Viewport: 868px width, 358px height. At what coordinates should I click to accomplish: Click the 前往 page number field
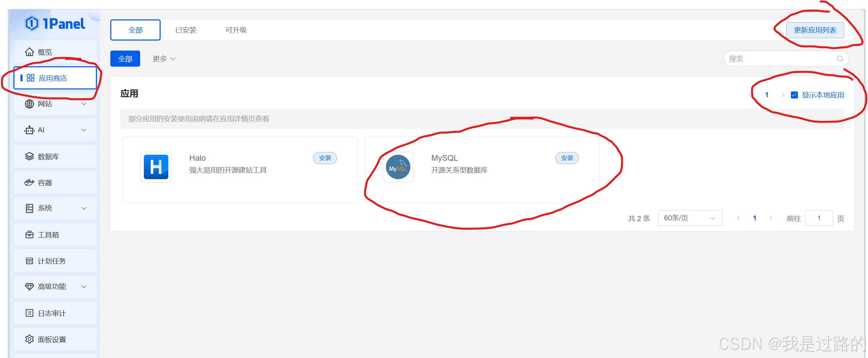pyautogui.click(x=819, y=218)
